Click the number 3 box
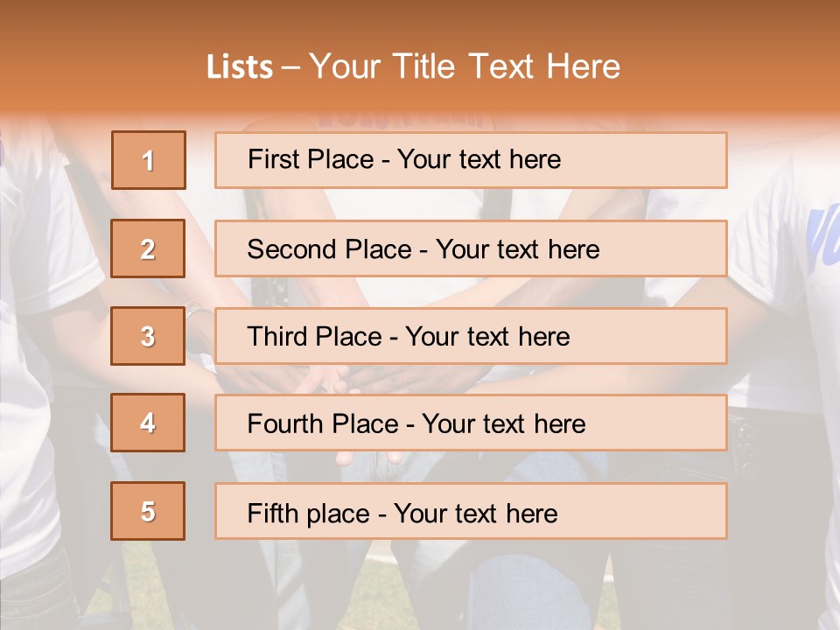Screen dimensions: 840x630 [x=148, y=336]
